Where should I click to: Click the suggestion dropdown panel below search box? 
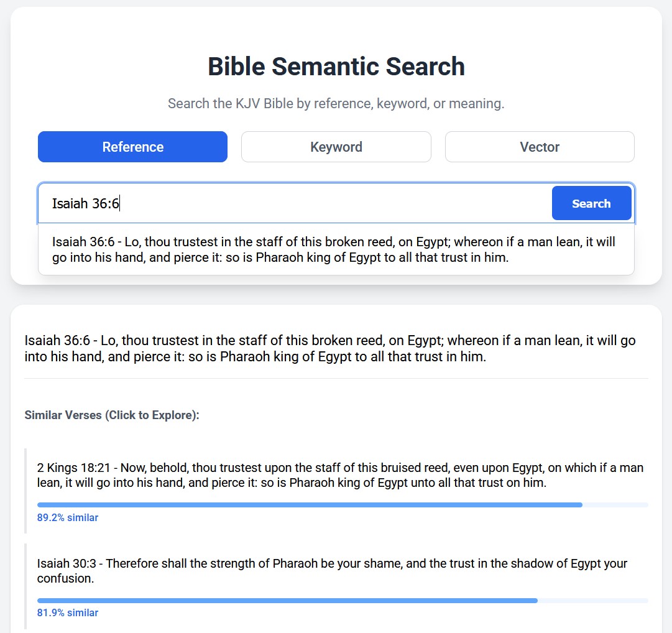pos(336,249)
